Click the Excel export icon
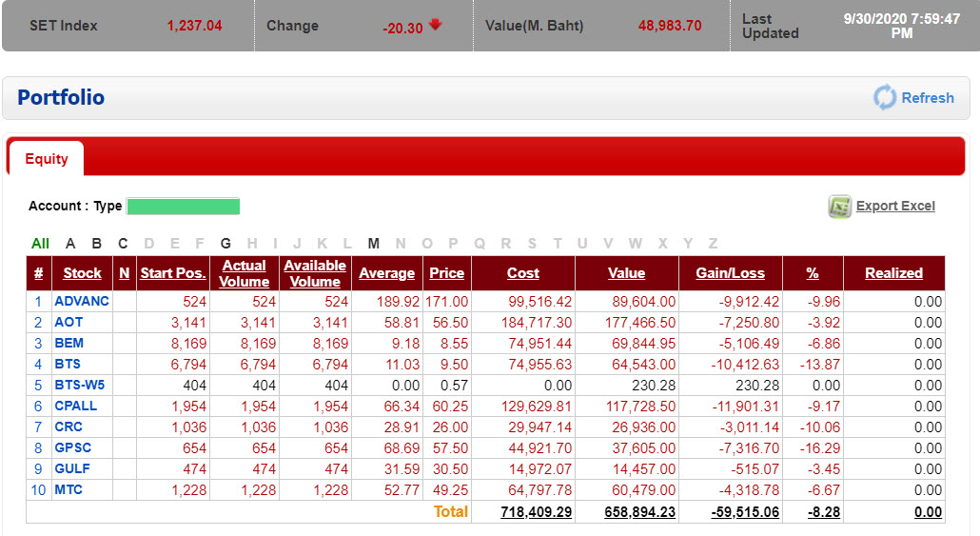980x536 pixels. pos(839,206)
